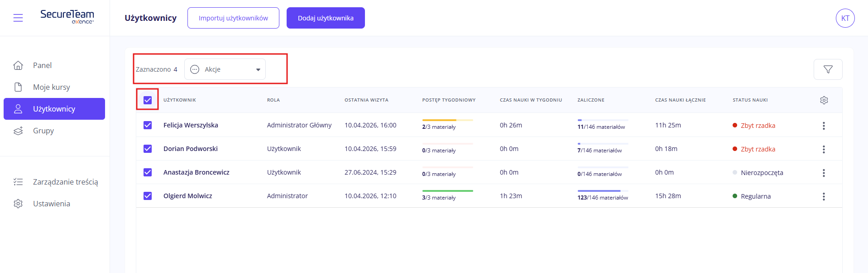Open the KT user avatar menu
The image size is (868, 273).
tap(845, 18)
